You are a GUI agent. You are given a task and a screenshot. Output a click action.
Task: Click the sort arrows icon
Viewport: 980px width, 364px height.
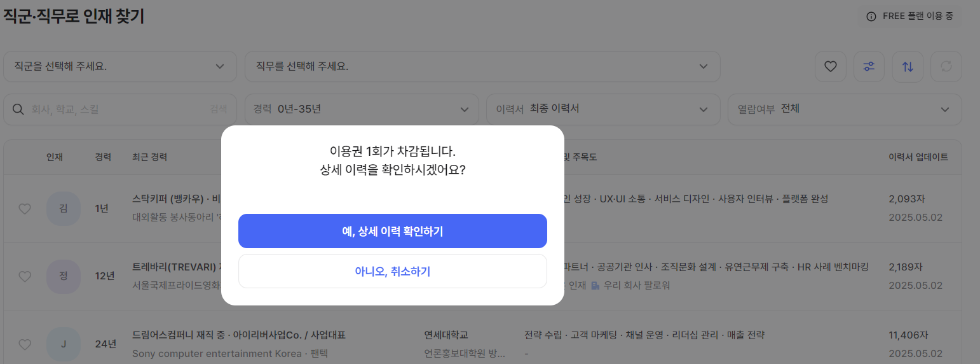(908, 66)
